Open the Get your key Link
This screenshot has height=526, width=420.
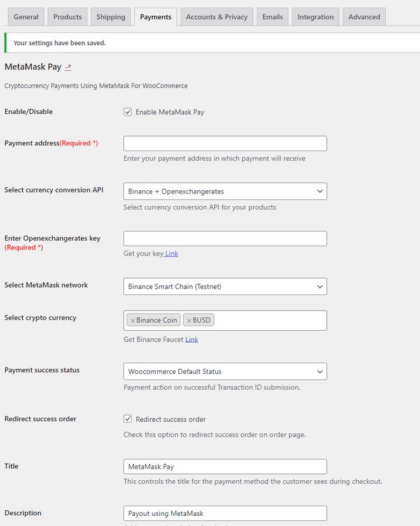[x=171, y=254]
